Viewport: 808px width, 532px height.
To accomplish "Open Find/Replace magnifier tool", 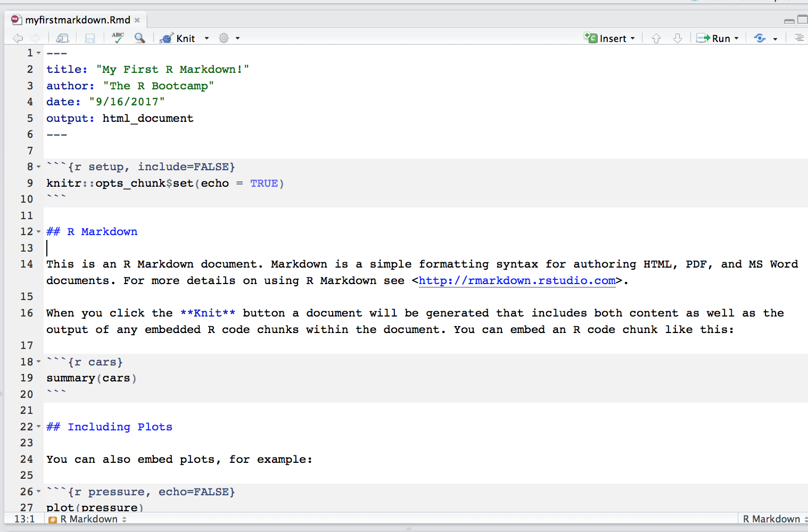I will pyautogui.click(x=140, y=38).
